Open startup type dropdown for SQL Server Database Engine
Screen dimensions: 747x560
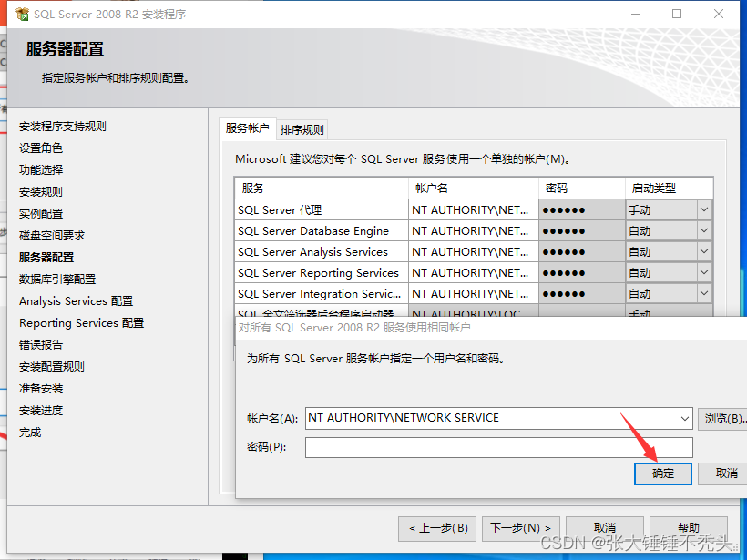click(x=703, y=230)
